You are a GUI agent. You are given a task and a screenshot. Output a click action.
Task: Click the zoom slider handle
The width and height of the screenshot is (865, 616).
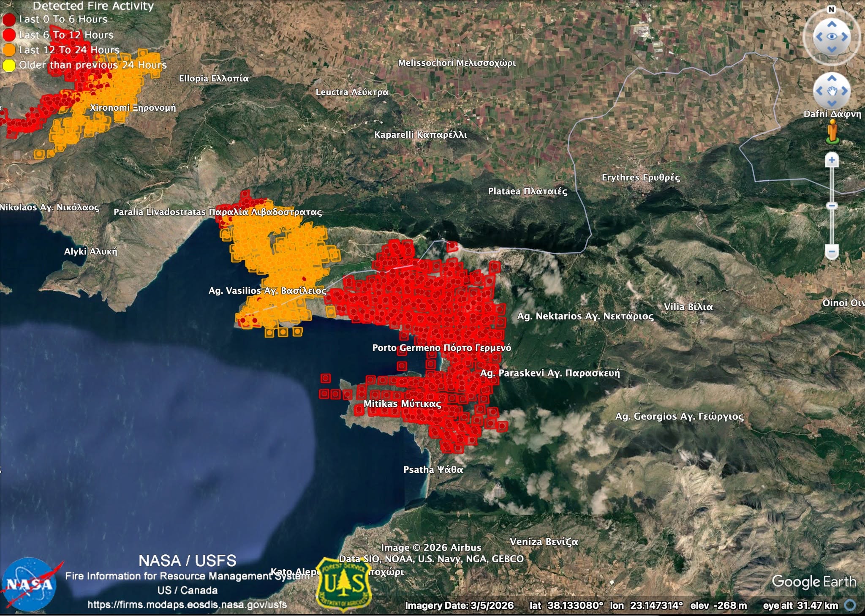click(832, 206)
